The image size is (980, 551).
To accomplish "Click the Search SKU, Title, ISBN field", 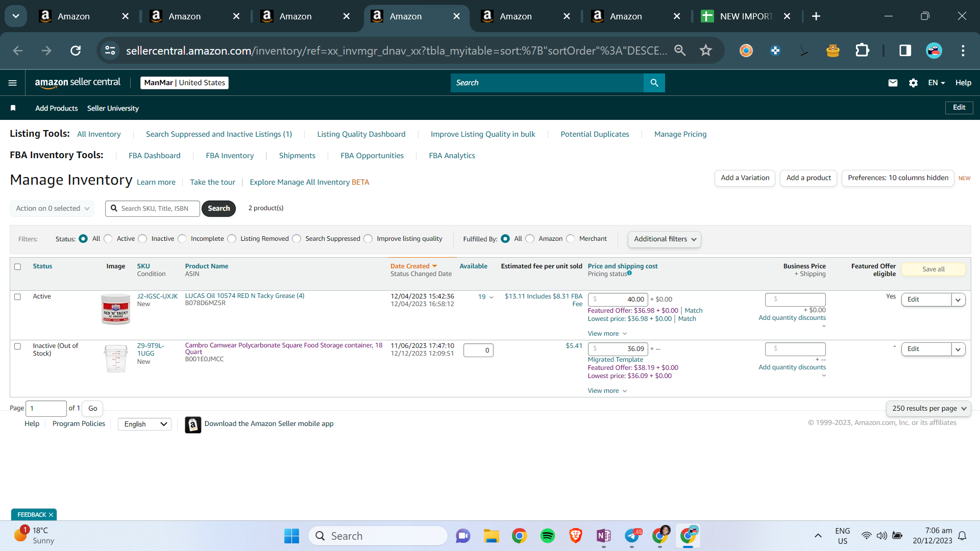I will point(153,209).
